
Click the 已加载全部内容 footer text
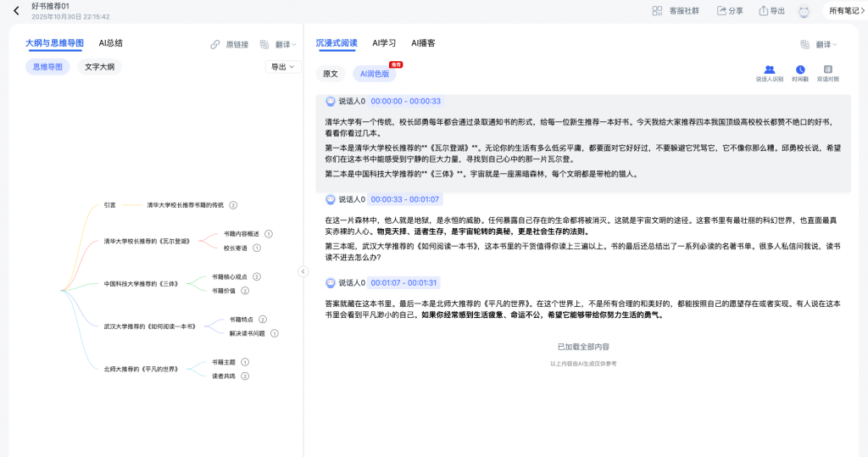pyautogui.click(x=583, y=347)
